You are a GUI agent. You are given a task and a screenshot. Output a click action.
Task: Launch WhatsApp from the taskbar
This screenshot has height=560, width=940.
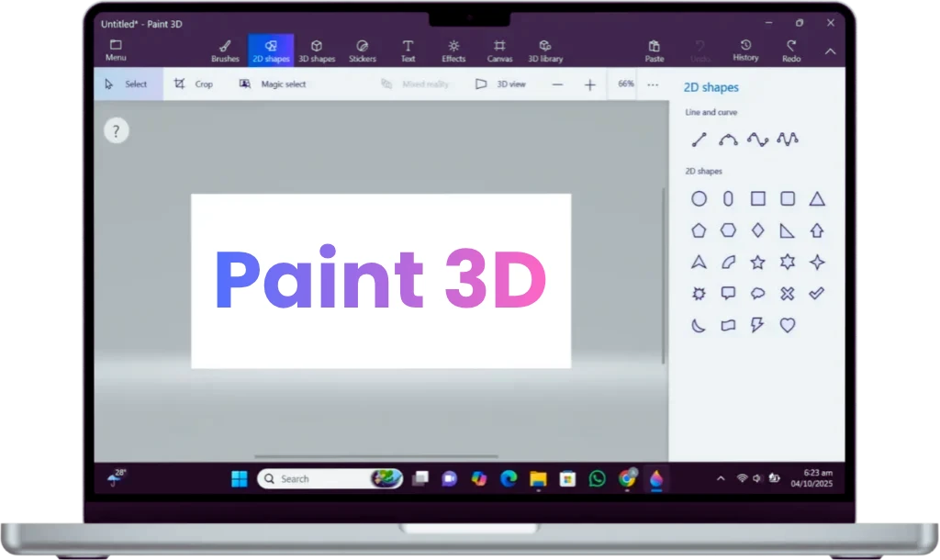click(598, 478)
